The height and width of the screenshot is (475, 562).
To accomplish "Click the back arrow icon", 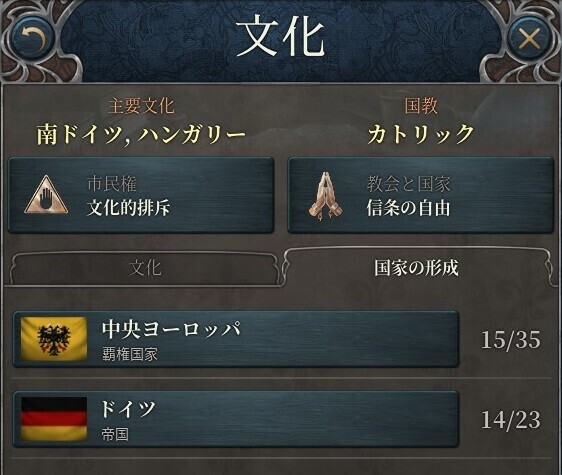I will (x=33, y=39).
